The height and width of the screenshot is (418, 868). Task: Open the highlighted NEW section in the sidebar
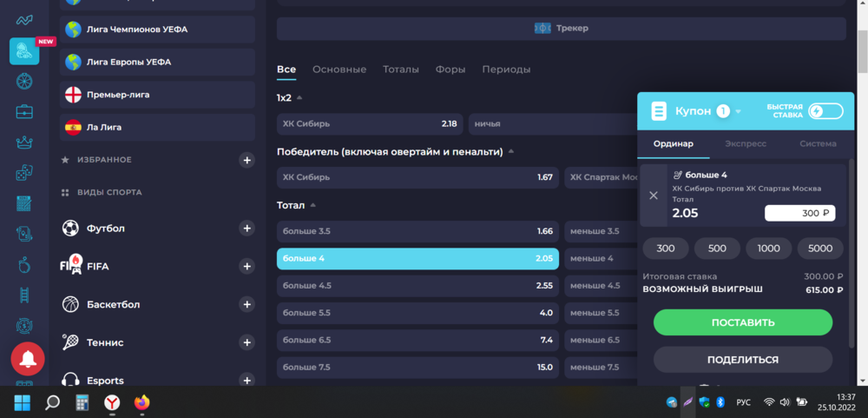[x=24, y=51]
